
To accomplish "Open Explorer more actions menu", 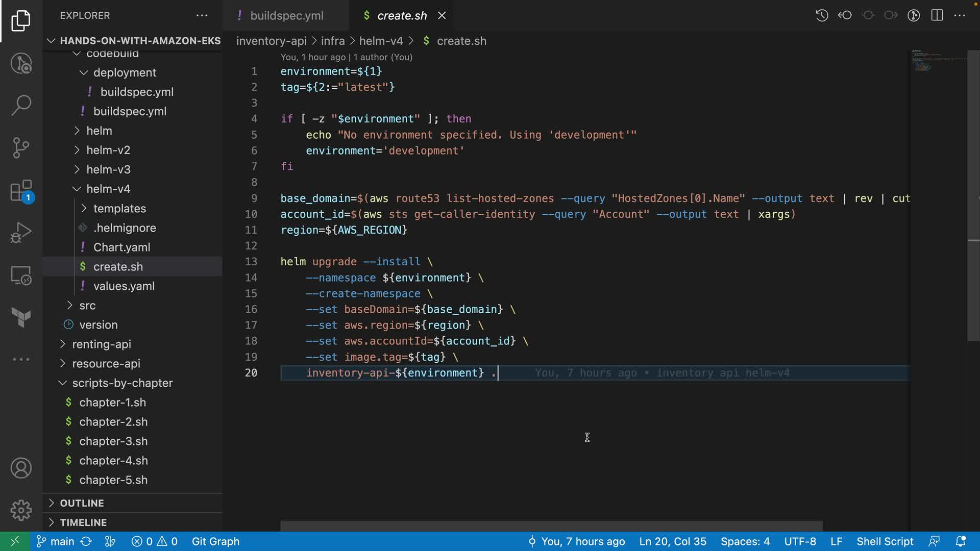I will [x=202, y=15].
